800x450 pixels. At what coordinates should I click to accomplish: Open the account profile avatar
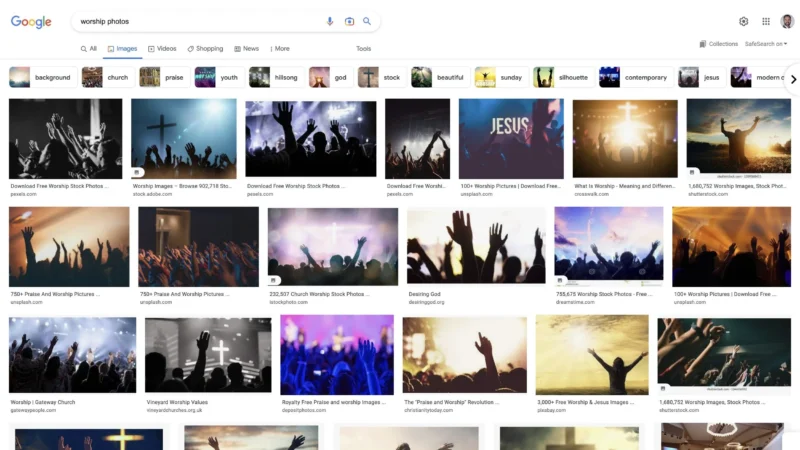787,21
